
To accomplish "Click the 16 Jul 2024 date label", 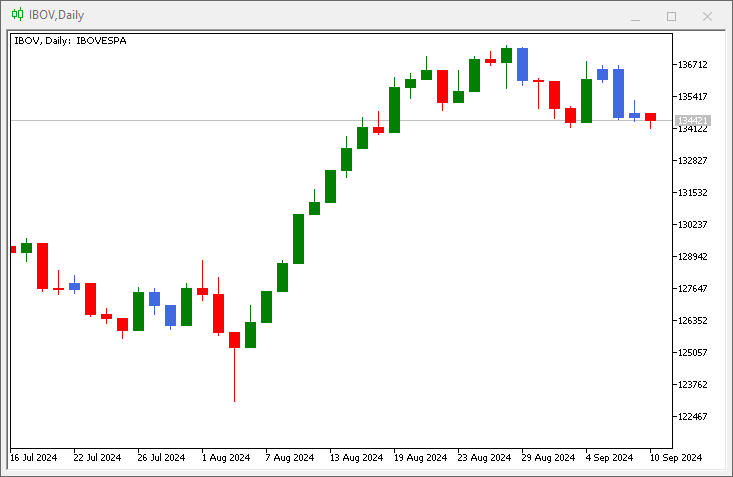I will pos(34,457).
